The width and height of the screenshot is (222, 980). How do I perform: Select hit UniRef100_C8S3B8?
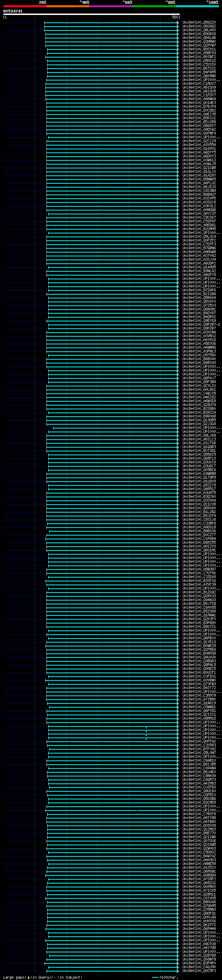pos(199,191)
